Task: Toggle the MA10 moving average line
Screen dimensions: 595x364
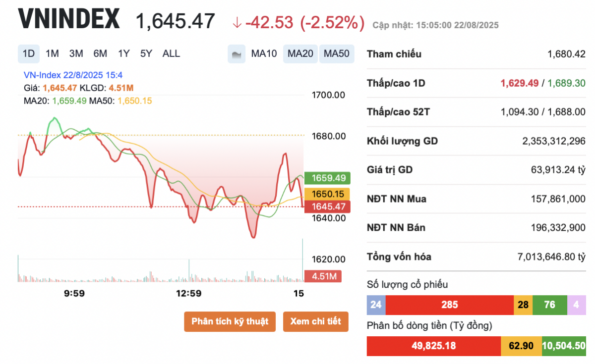Action: coord(264,54)
